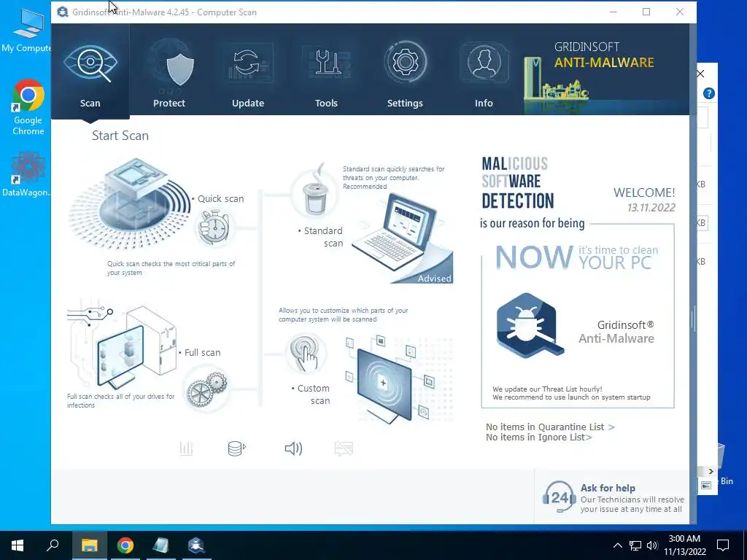This screenshot has height=560, width=747.
Task: Click the date text 13.11.2022
Action: tap(651, 208)
